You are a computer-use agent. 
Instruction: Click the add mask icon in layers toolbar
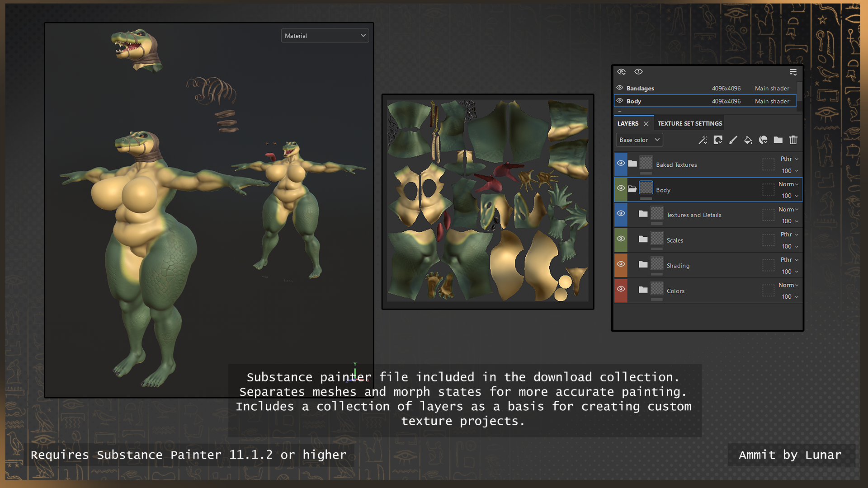click(718, 140)
